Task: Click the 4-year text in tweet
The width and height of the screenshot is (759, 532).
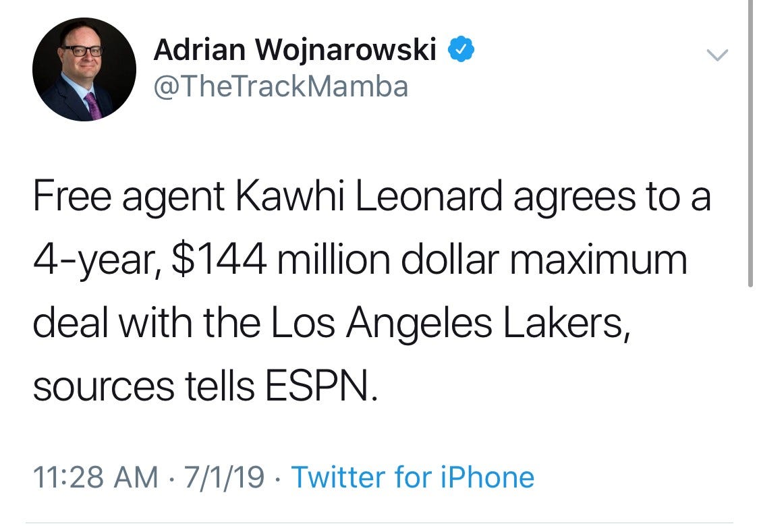Action: [x=93, y=261]
